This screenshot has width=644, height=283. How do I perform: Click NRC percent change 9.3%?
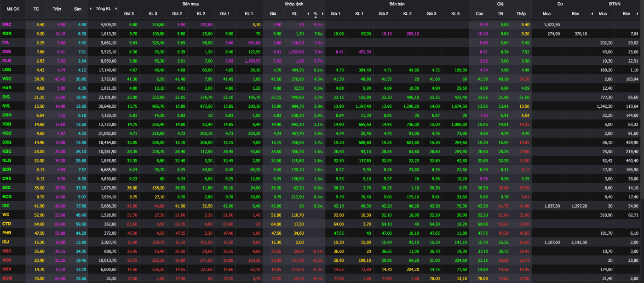[318, 24]
